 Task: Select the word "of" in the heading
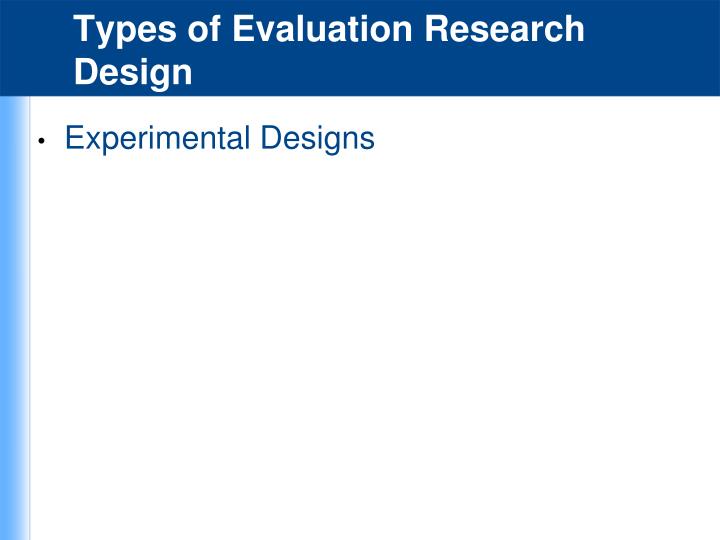pyautogui.click(x=204, y=28)
